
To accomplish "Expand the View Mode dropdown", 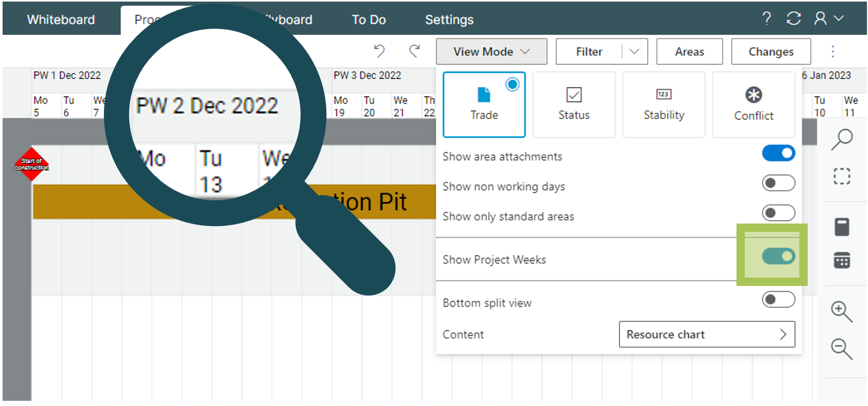I will [x=491, y=51].
